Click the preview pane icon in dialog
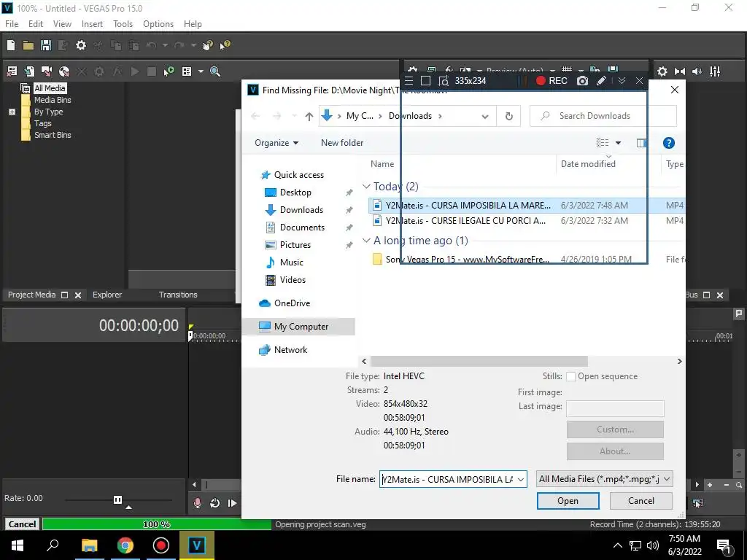This screenshot has height=560, width=747. [x=642, y=143]
